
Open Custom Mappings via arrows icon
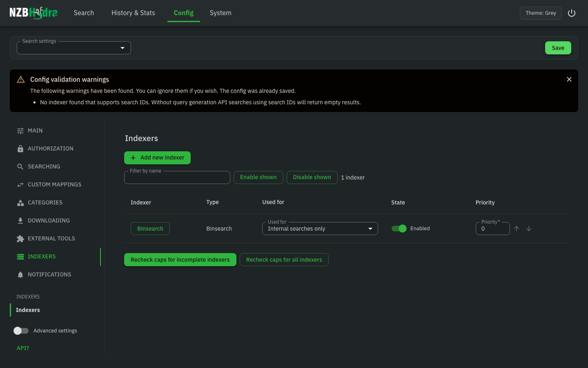(20, 185)
